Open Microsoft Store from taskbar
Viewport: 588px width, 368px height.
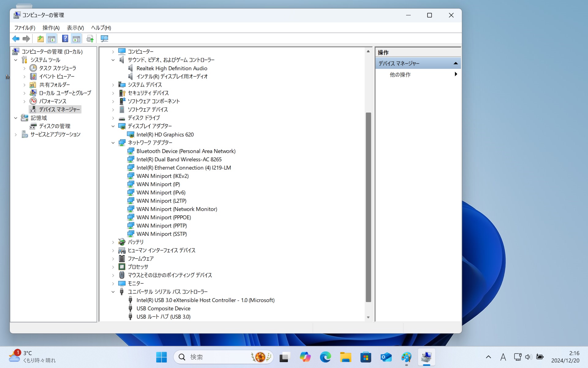366,357
